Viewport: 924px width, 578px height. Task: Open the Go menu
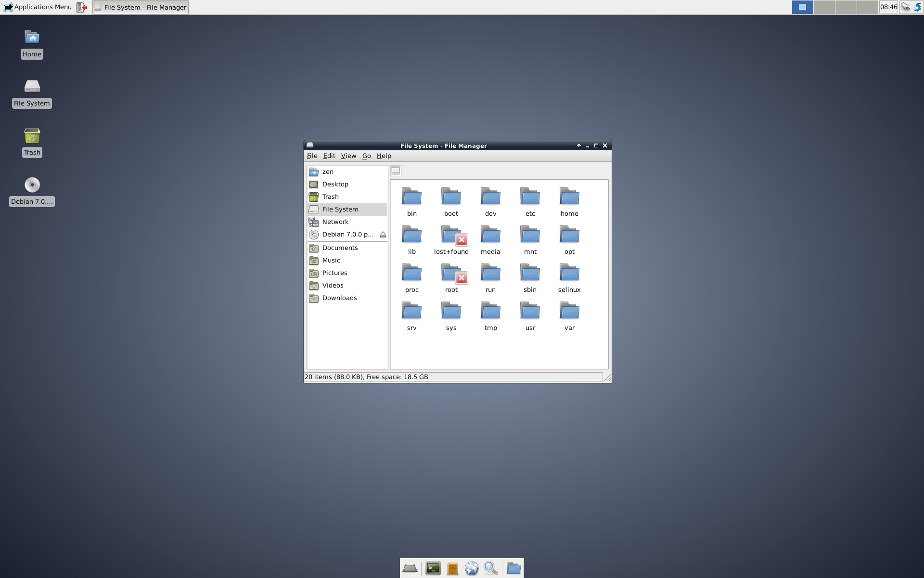click(366, 156)
